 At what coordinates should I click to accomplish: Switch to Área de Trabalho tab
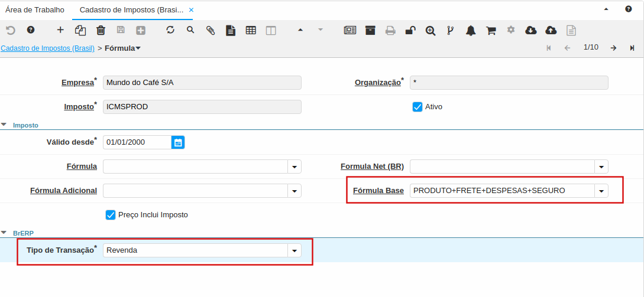coord(35,10)
